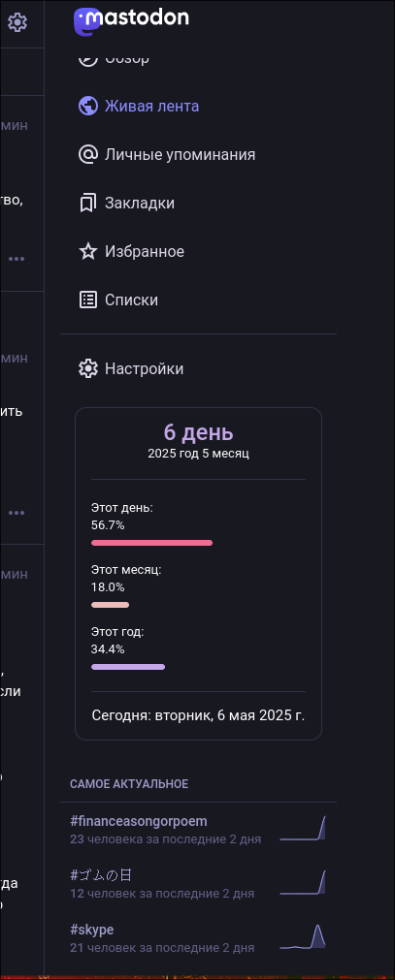Open the upper post's three-dot menu
The height and width of the screenshot is (980, 395).
coord(16,258)
